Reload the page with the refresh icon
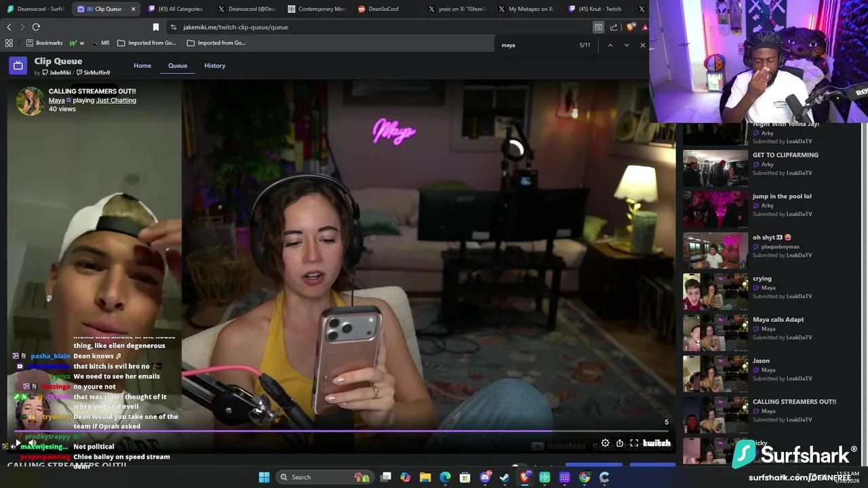Image resolution: width=868 pixels, height=488 pixels. 36,27
